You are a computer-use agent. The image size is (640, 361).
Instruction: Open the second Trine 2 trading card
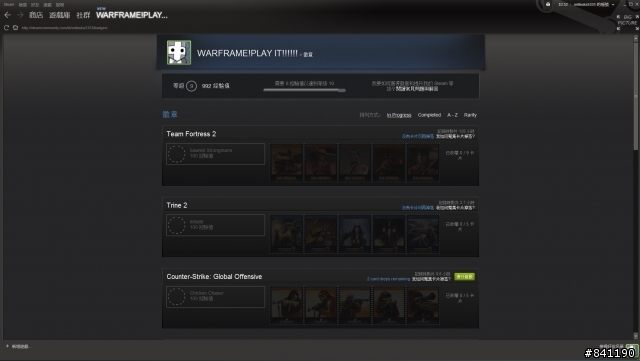pyautogui.click(x=320, y=234)
